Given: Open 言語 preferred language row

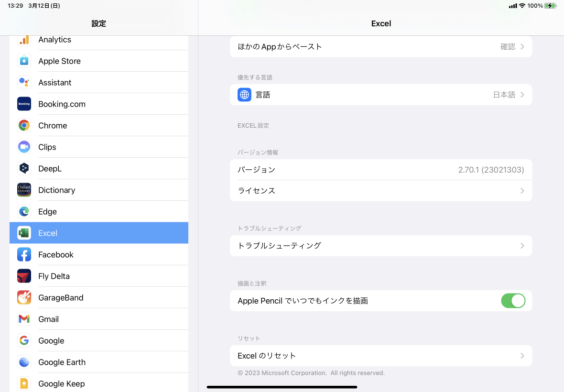Looking at the screenshot, I should pyautogui.click(x=381, y=95).
